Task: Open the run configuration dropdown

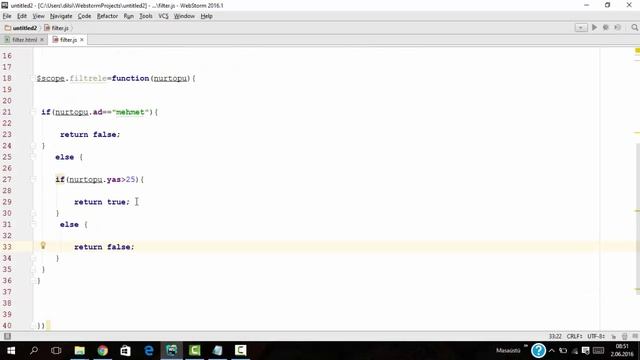Action: coord(581,27)
